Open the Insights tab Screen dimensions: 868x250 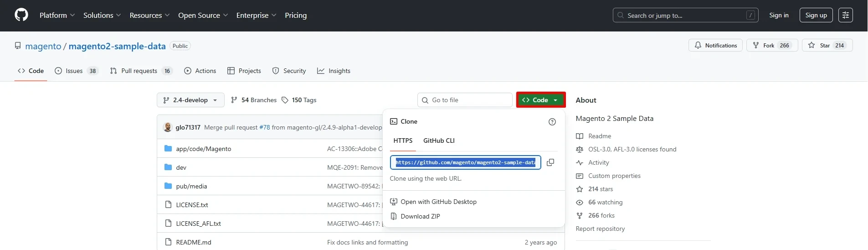(334, 71)
